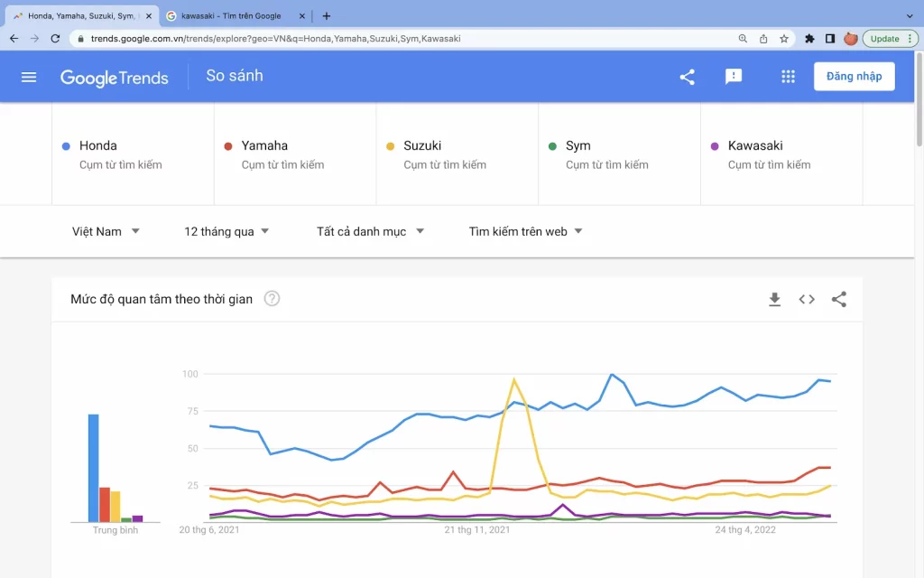Viewport: 924px width, 578px height.
Task: Click the 24 thg 4, 2022 axis label
Action: (x=745, y=529)
